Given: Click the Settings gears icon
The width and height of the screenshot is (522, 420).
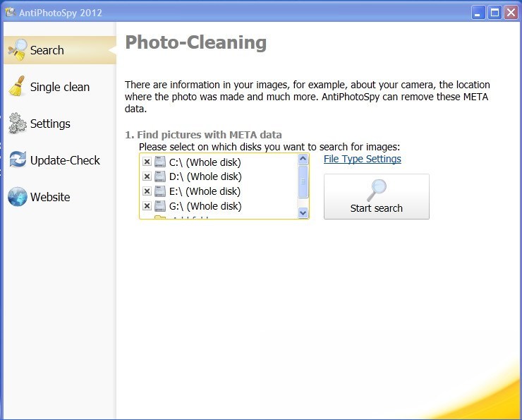Looking at the screenshot, I should point(18,124).
